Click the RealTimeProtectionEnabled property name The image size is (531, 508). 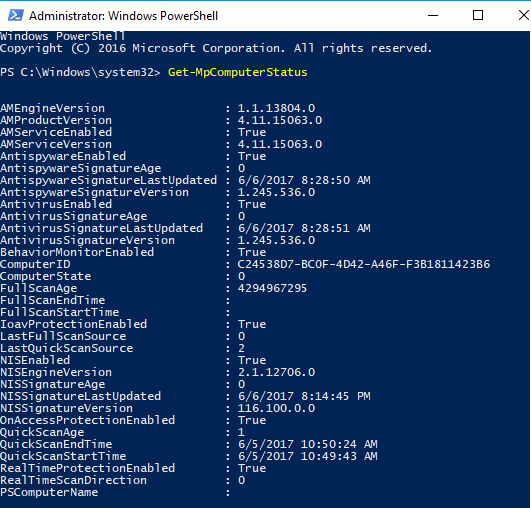coord(87,468)
